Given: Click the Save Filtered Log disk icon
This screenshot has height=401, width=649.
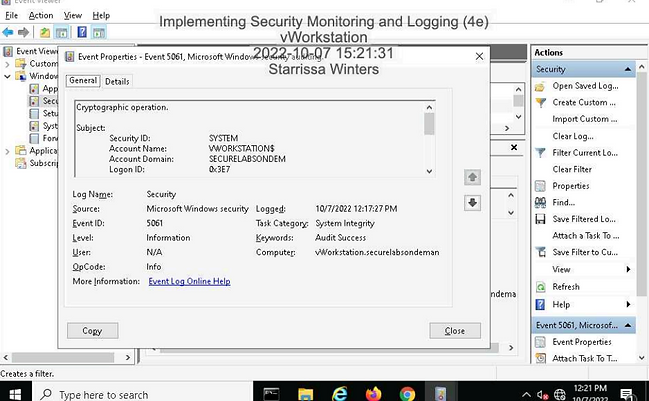Looking at the screenshot, I should [540, 219].
